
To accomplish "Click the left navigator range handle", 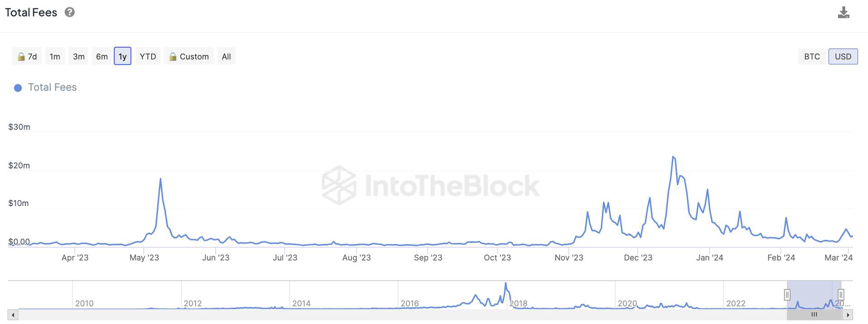I will tap(787, 295).
